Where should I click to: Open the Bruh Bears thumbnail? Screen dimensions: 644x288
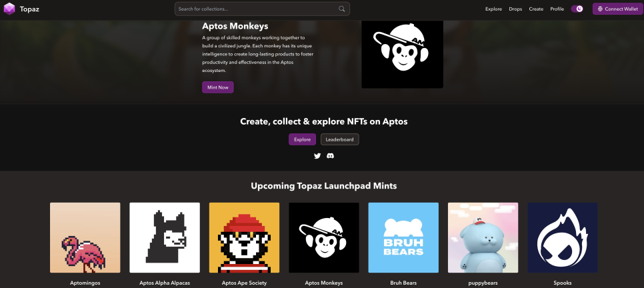click(403, 237)
